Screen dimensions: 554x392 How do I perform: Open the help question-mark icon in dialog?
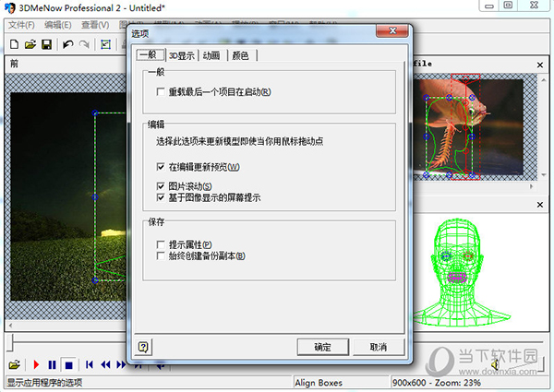point(143,347)
